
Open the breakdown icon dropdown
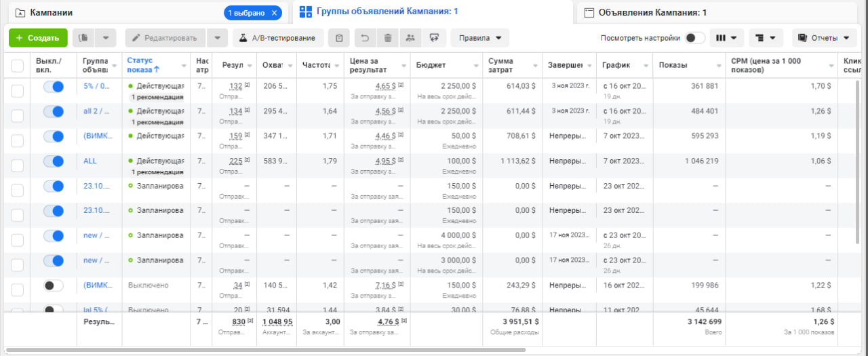pos(766,38)
